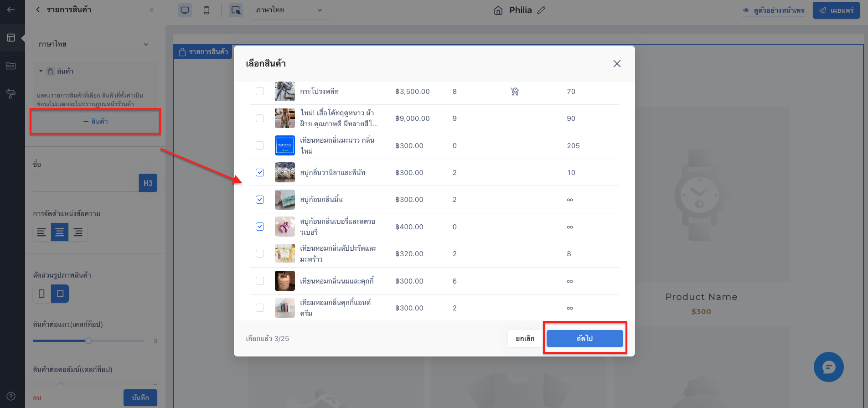Viewport: 868px width, 408px height.
Task: Click the บันทึก save button
Action: (140, 398)
